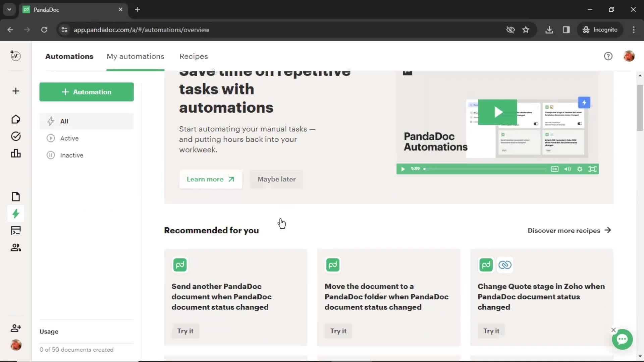Click the Contacts people icon in sidebar
The height and width of the screenshot is (362, 644).
coord(15,247)
